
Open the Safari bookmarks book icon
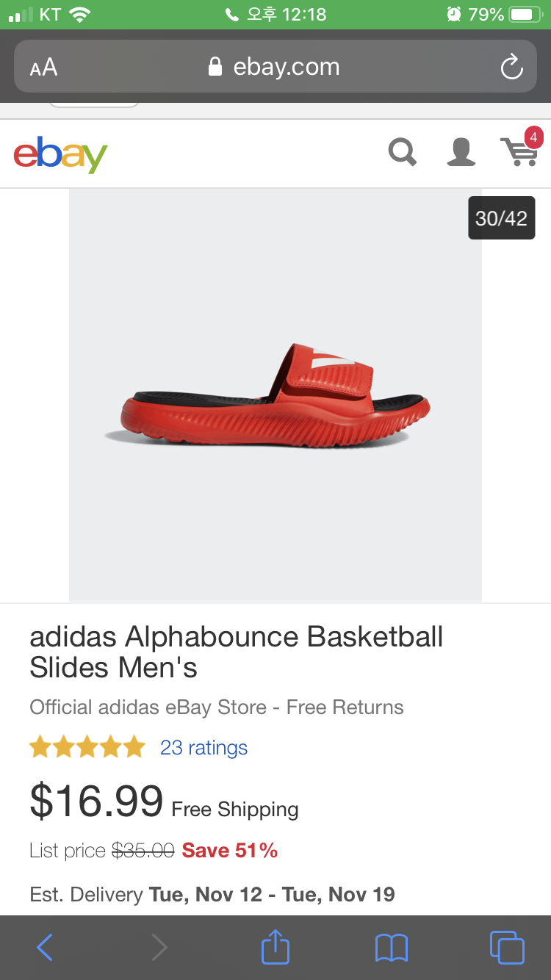coord(391,948)
